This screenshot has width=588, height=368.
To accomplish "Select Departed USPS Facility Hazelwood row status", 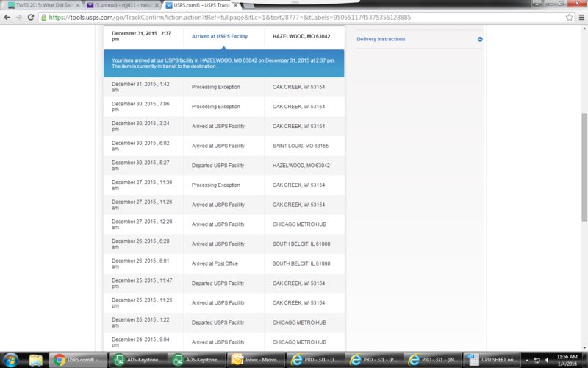I will click(218, 166).
